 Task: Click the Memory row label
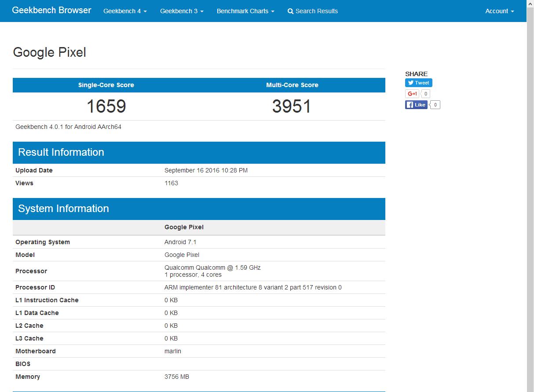28,377
